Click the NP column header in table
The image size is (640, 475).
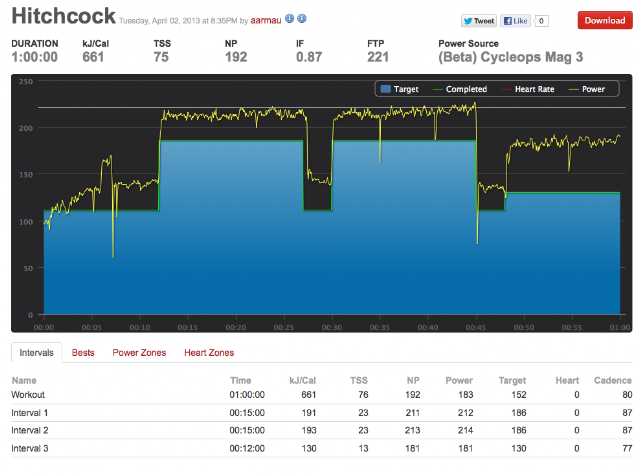click(x=413, y=380)
